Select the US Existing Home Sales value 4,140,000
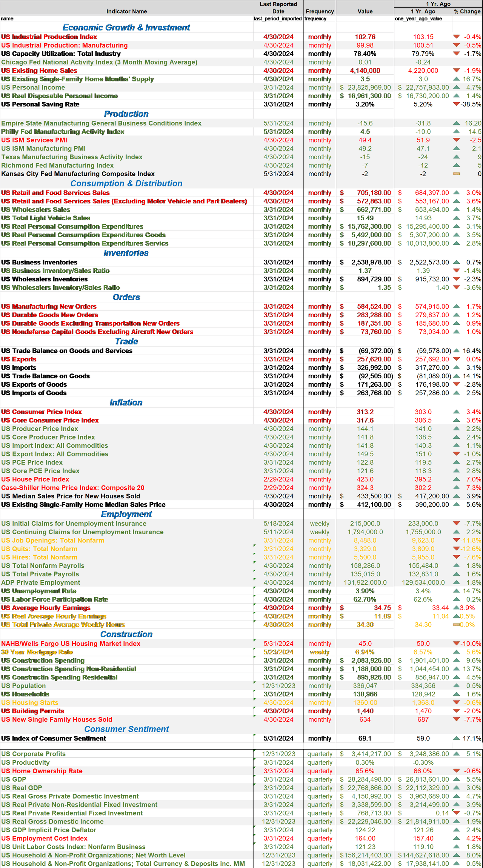Screen dimensions: 483x868 (365, 71)
